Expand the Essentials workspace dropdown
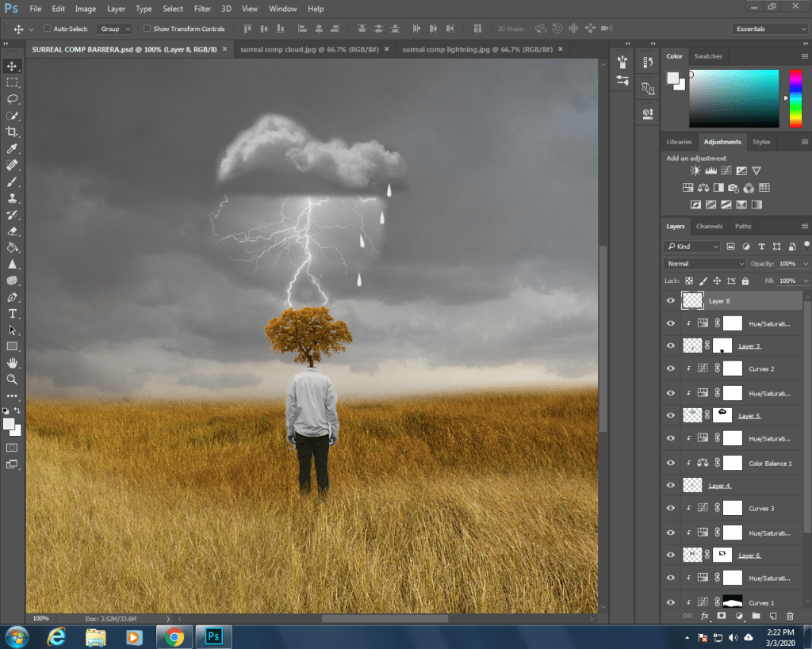 point(769,29)
